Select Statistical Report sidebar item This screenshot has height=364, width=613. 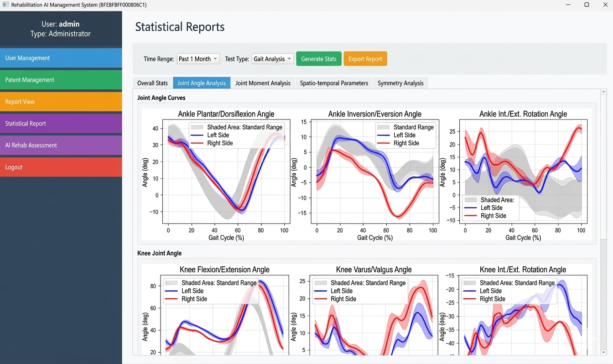(x=61, y=124)
